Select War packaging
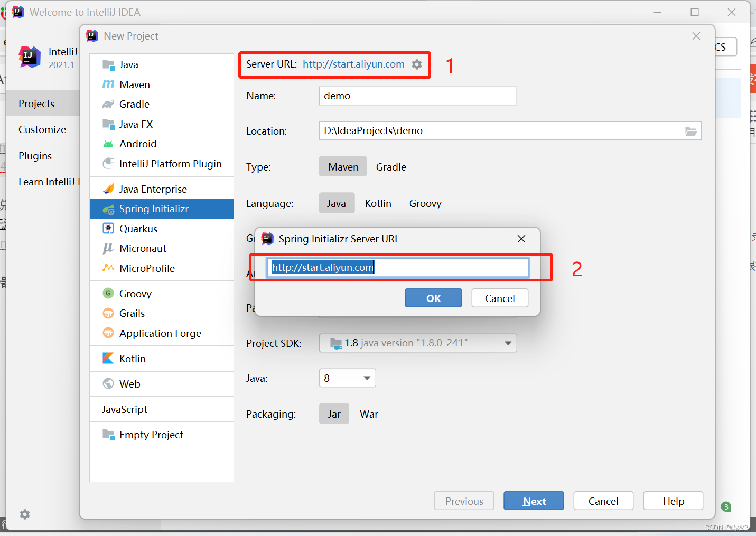 coord(369,414)
